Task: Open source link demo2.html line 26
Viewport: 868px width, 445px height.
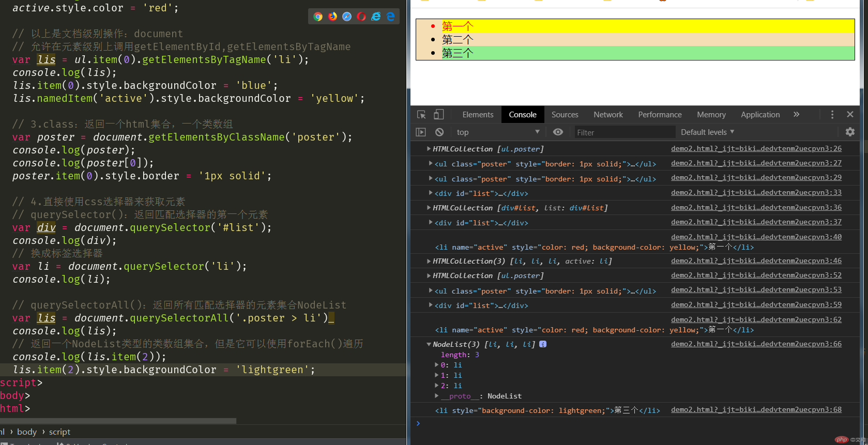Action: (756, 148)
